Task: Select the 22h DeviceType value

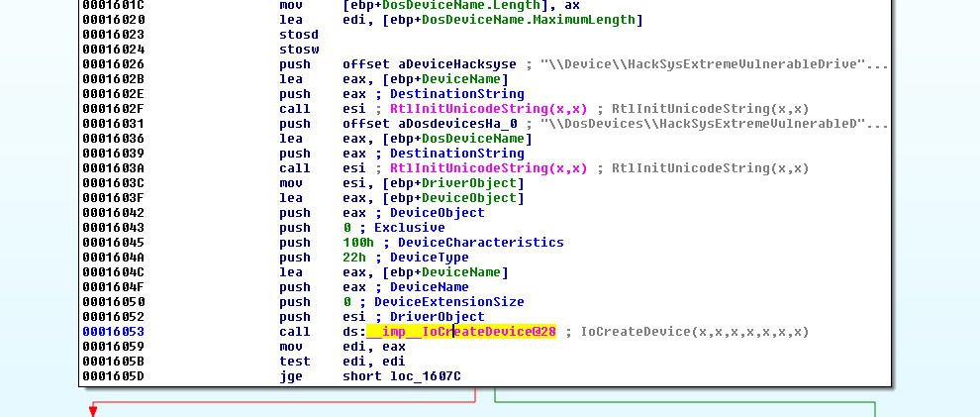Action: (x=351, y=258)
